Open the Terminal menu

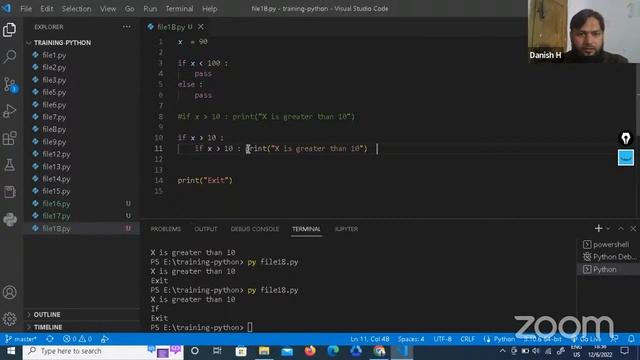pyautogui.click(x=179, y=9)
